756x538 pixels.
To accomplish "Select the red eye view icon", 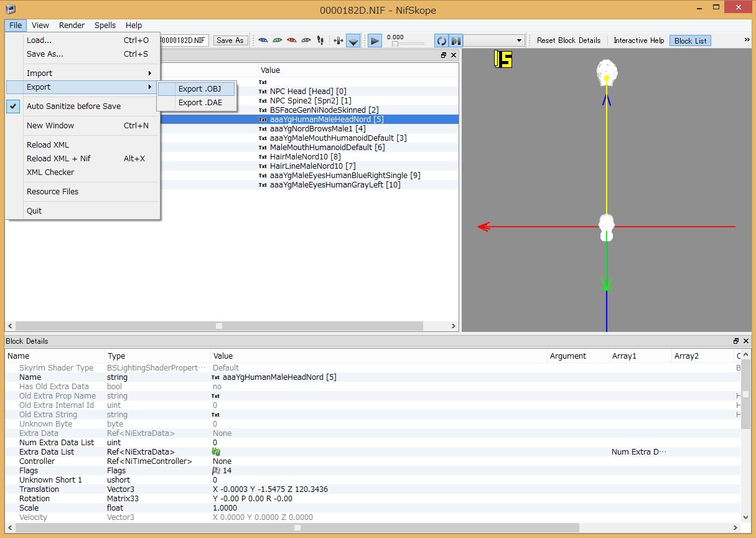I will [x=292, y=40].
